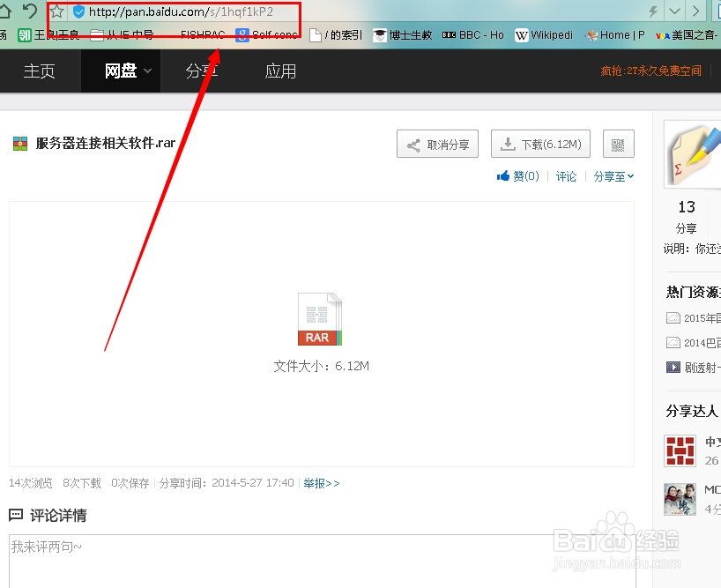Open the 分享 navigation item

201,71
